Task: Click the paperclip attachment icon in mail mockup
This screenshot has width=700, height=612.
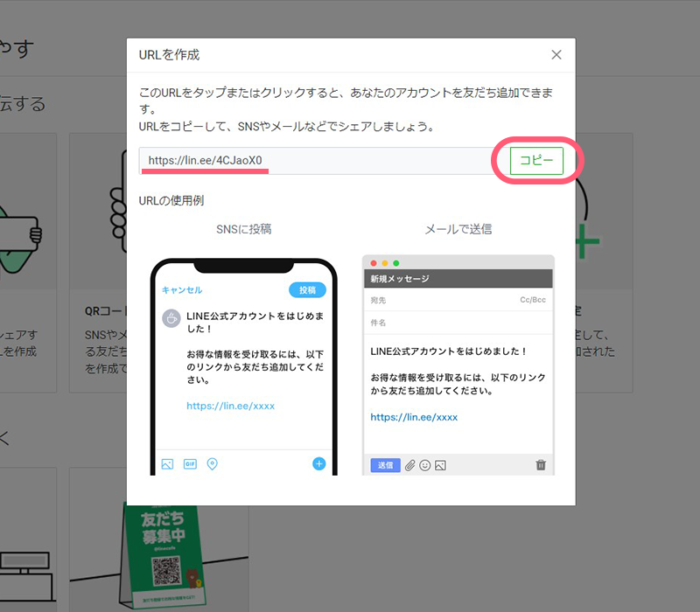Action: (409, 465)
